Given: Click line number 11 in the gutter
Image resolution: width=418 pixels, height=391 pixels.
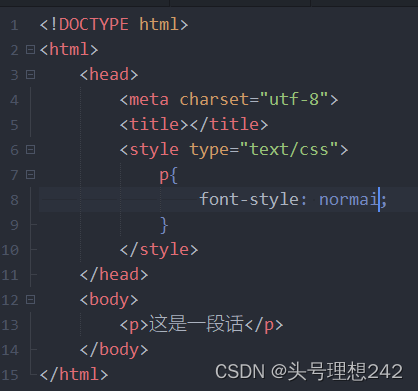Looking at the screenshot, I should click(x=10, y=275).
